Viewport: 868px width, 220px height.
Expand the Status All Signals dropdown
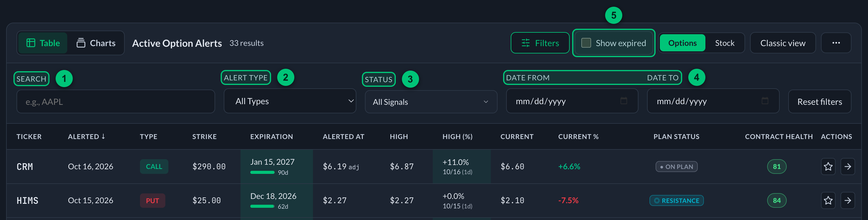(x=431, y=102)
